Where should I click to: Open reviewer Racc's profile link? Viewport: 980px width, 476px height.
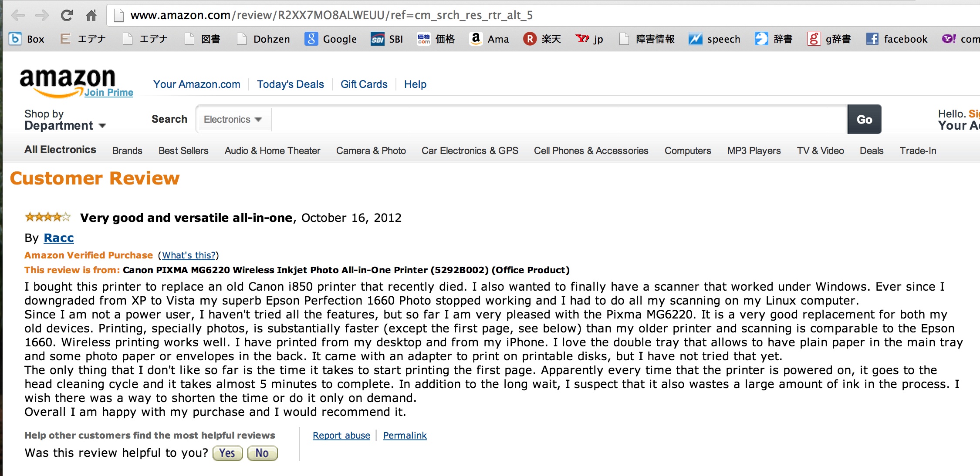59,238
